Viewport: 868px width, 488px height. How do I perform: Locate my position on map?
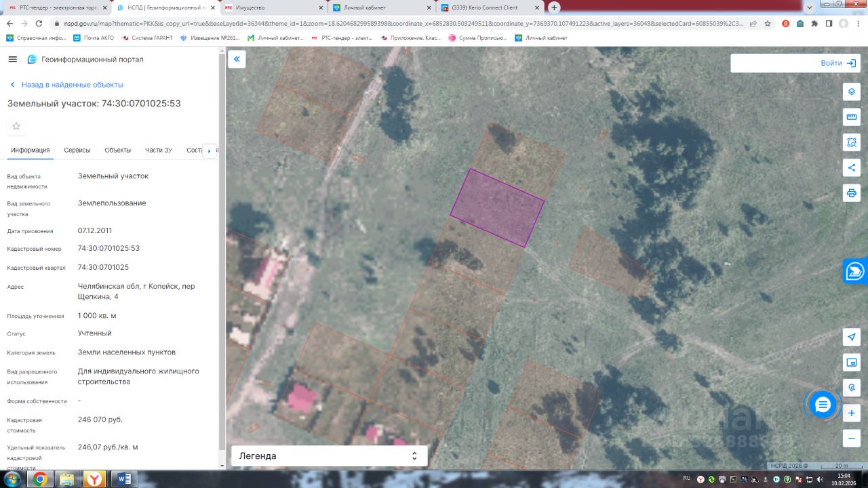(x=852, y=337)
